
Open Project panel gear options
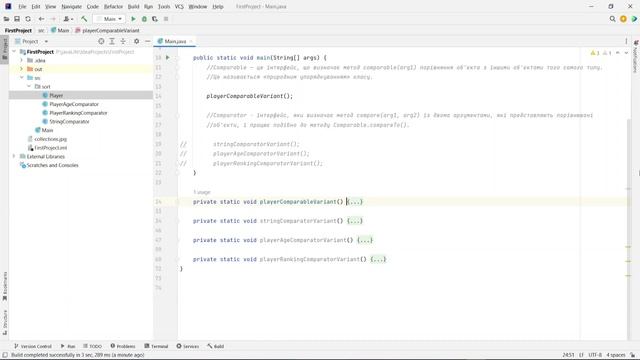click(x=136, y=41)
